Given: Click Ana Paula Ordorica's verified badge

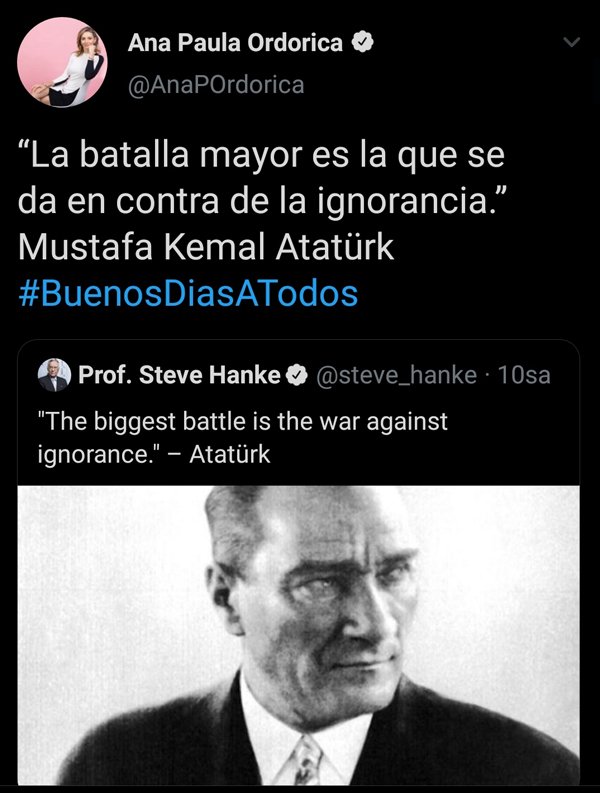Looking at the screenshot, I should [362, 42].
